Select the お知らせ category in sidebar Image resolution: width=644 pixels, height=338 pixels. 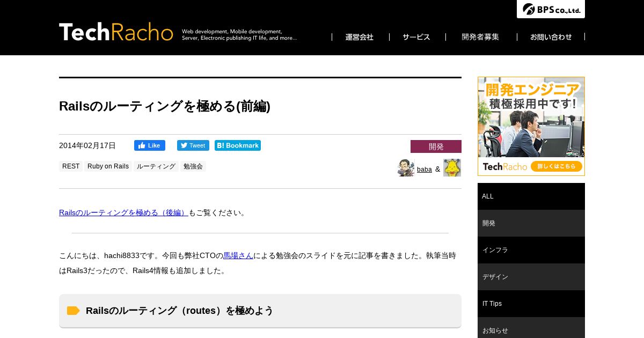531,328
